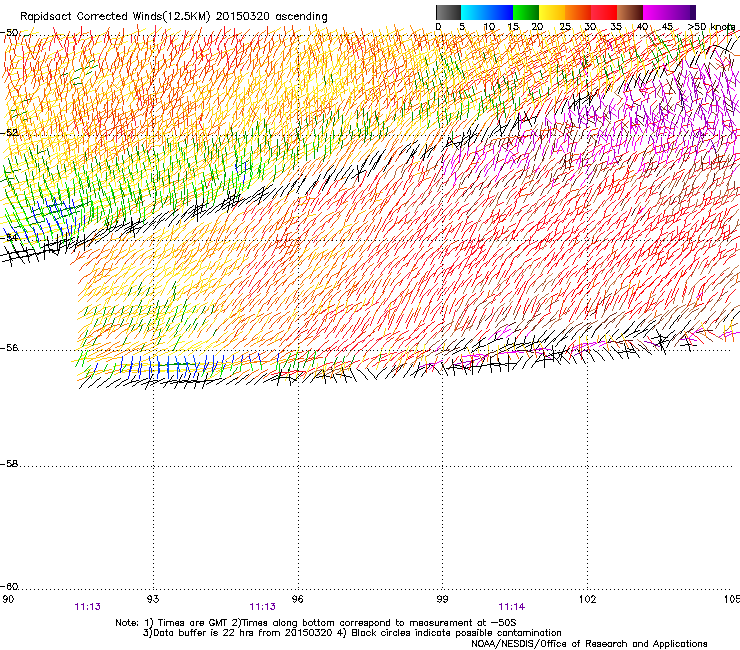The image size is (740, 650).
Task: Click the '102' longitude axis label
Action: pyautogui.click(x=587, y=599)
